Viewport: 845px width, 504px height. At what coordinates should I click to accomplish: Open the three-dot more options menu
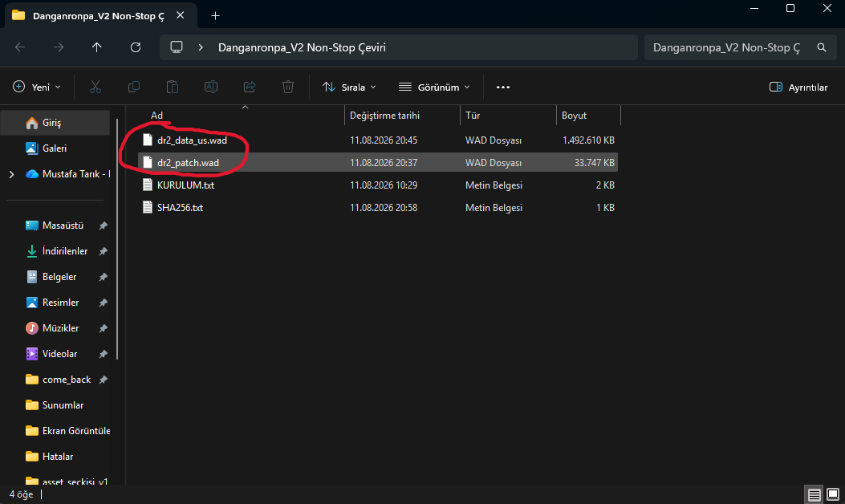click(x=503, y=87)
